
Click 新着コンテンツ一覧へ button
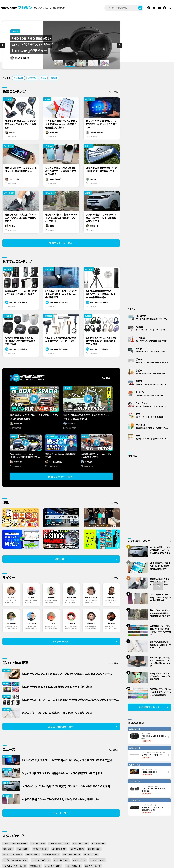click(61, 243)
